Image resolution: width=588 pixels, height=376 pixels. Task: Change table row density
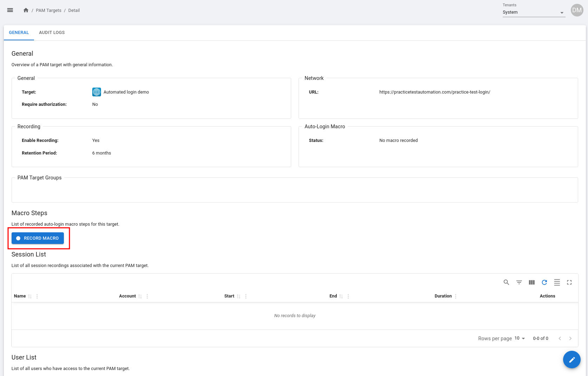point(557,282)
